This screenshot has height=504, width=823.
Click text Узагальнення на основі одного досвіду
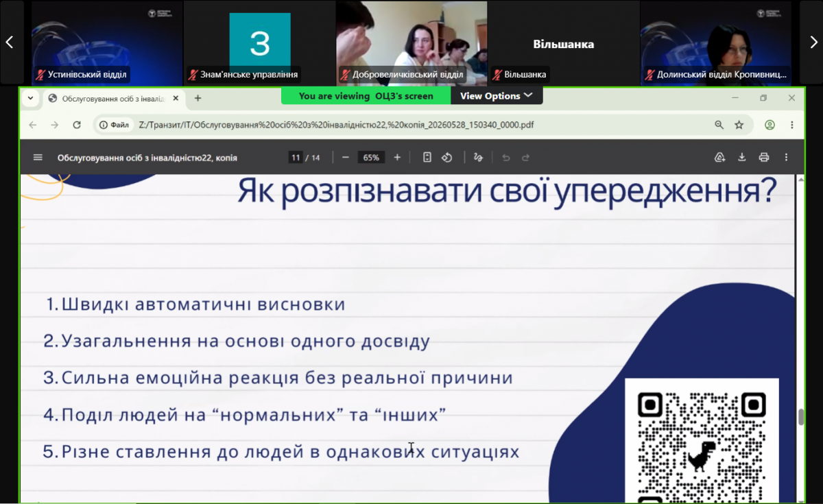[246, 341]
